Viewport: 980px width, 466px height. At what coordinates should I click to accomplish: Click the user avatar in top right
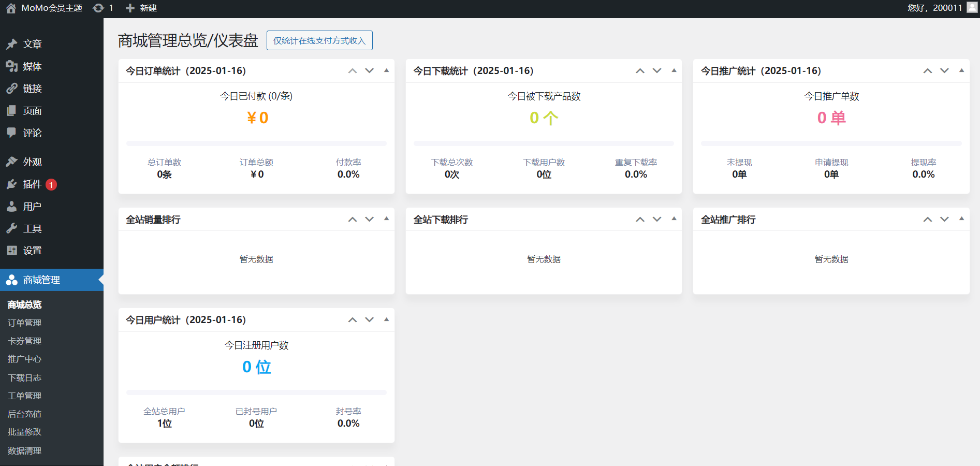click(x=972, y=7)
